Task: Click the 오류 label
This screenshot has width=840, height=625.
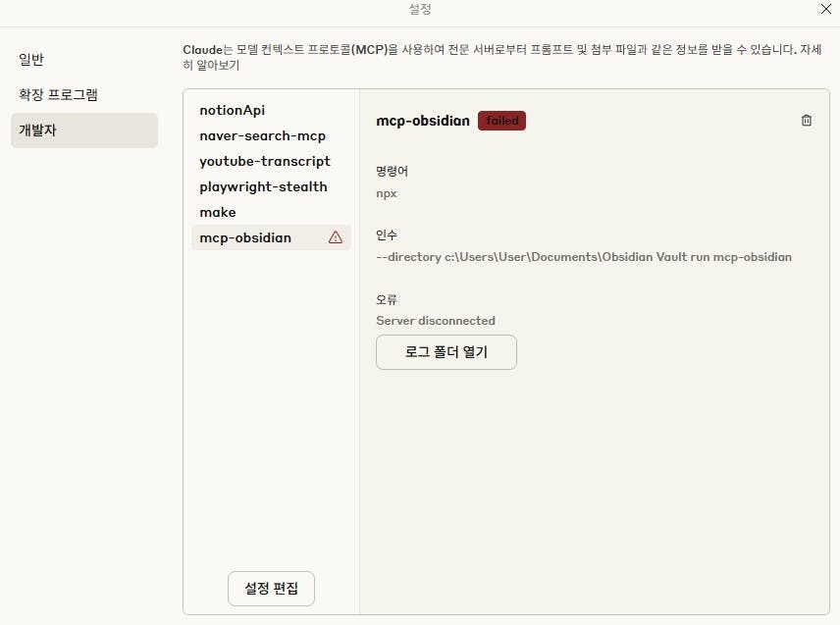Action: tap(387, 299)
